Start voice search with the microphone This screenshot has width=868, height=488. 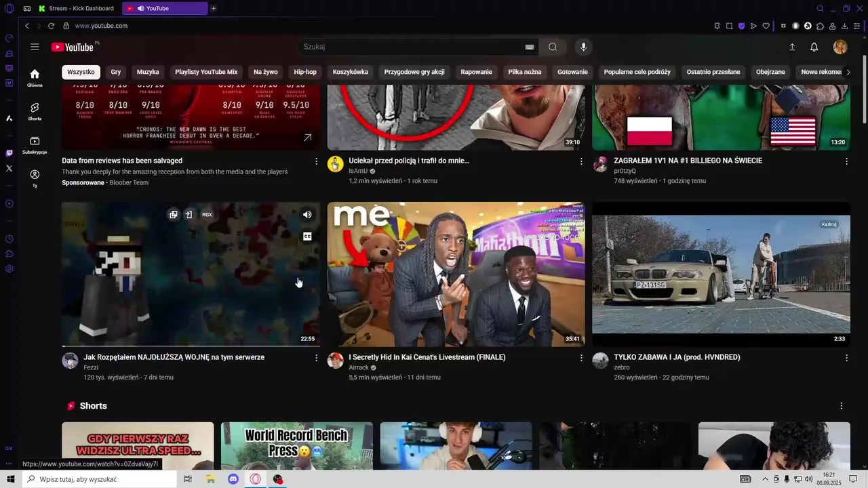pyautogui.click(x=583, y=47)
